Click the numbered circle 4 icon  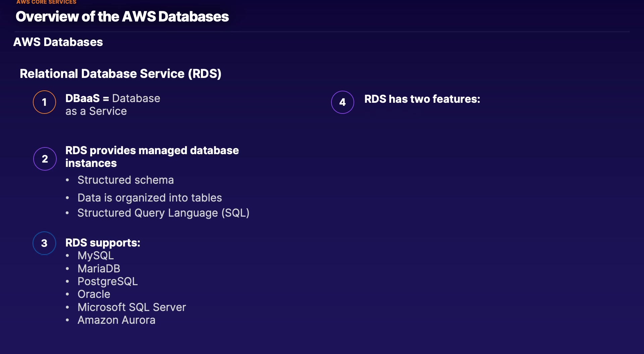[x=342, y=102]
